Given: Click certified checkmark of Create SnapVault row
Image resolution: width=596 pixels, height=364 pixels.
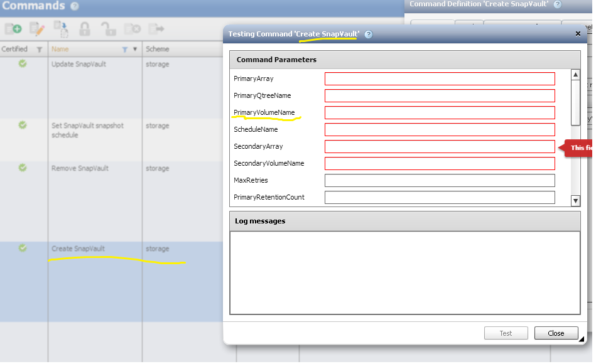Looking at the screenshot, I should pos(23,248).
